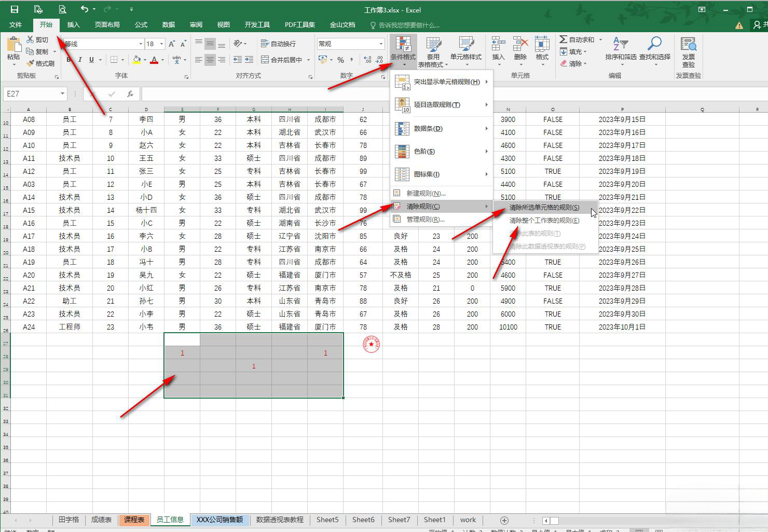Open the font size 18 dropdown

coord(161,44)
